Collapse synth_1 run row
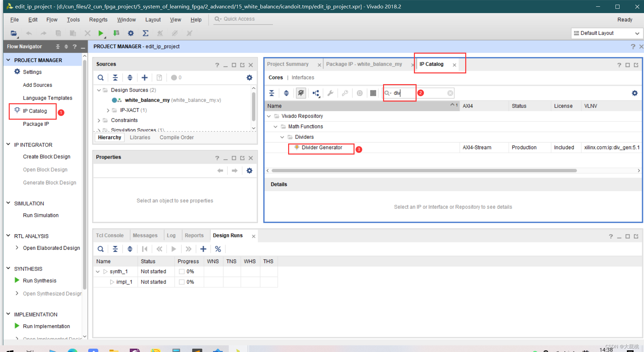 point(98,272)
